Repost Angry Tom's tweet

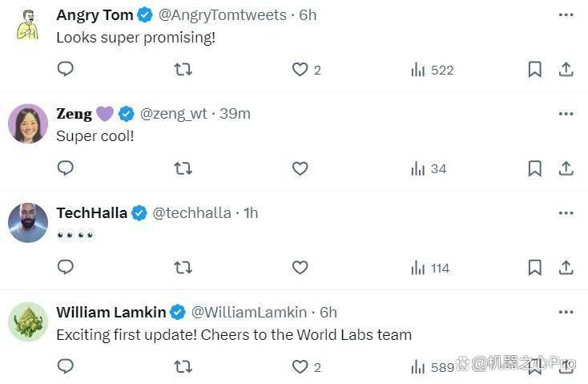(x=183, y=70)
